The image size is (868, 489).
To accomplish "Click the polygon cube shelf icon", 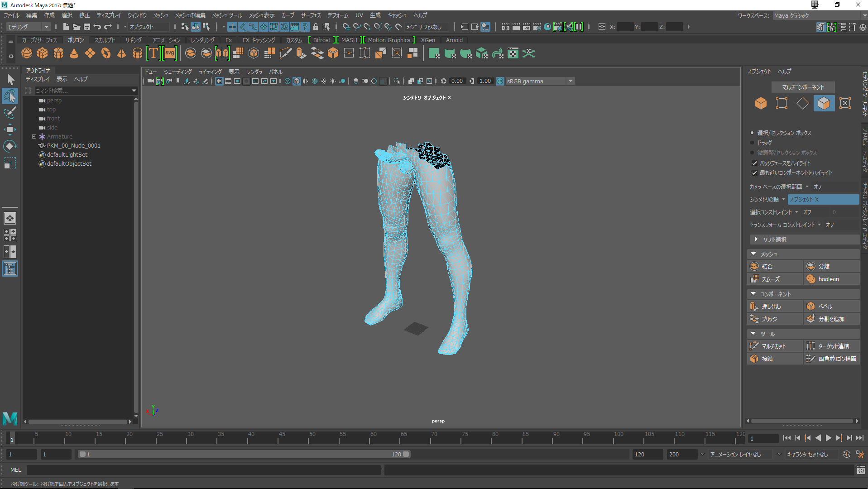I will coord(43,53).
